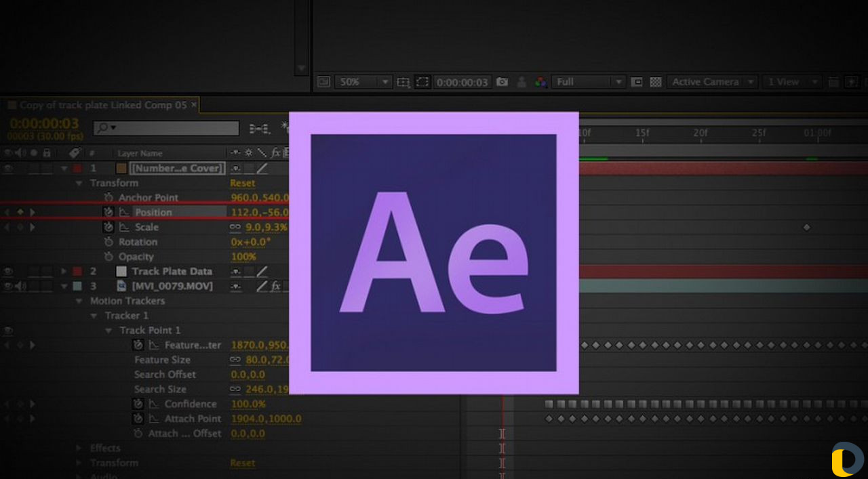This screenshot has height=479, width=868.
Task: Expand layer 2 Track Plate Data triangle
Action: [64, 272]
